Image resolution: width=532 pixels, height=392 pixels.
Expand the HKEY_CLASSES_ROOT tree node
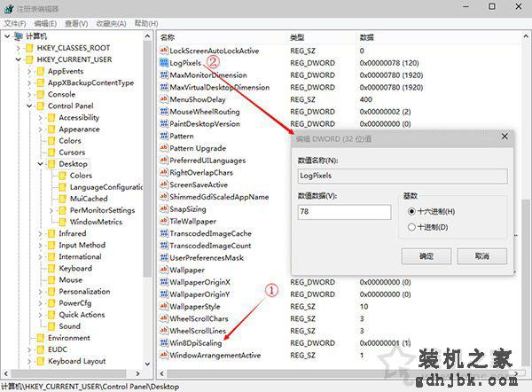19,48
